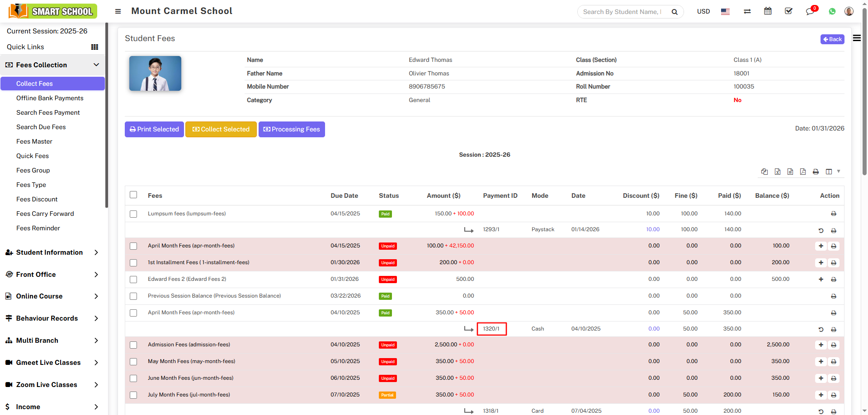868x415 pixels.
Task: Click the Collect Selected button
Action: (221, 129)
